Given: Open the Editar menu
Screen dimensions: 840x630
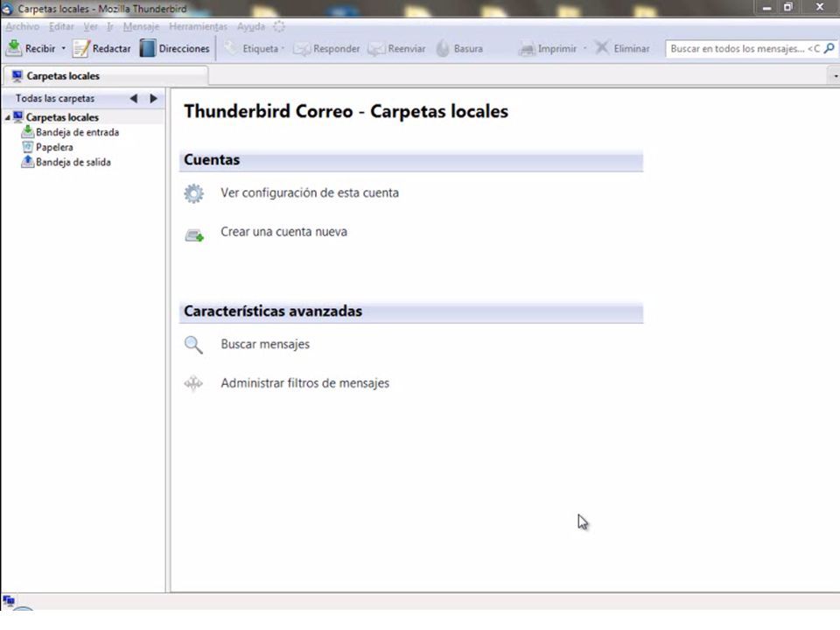Looking at the screenshot, I should coord(61,26).
